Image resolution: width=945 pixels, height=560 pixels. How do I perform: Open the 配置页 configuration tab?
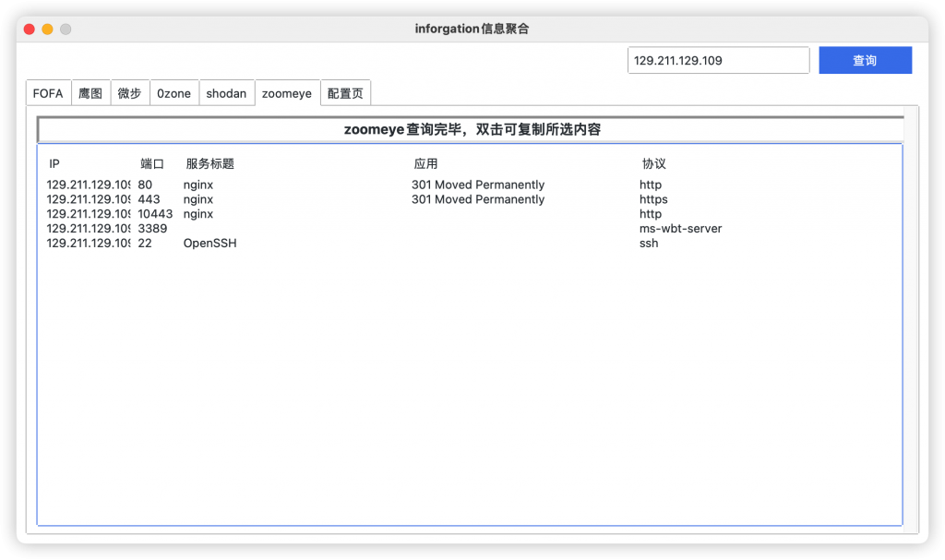click(x=345, y=92)
